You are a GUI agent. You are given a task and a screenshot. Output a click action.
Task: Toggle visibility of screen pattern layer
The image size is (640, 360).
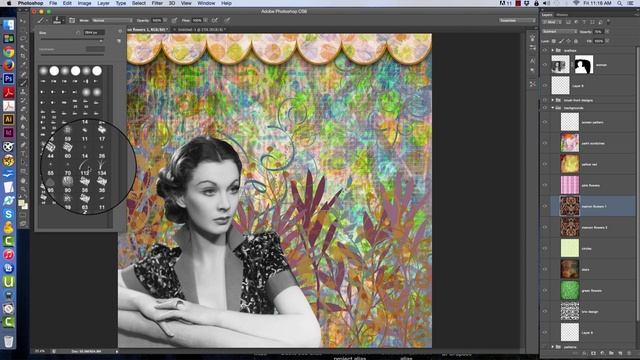545,122
